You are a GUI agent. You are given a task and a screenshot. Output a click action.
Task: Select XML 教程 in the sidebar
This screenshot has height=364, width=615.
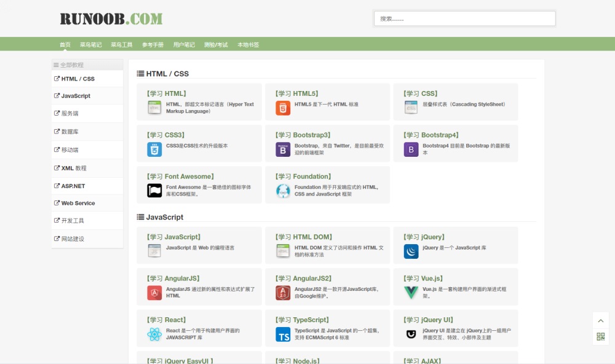(x=87, y=168)
